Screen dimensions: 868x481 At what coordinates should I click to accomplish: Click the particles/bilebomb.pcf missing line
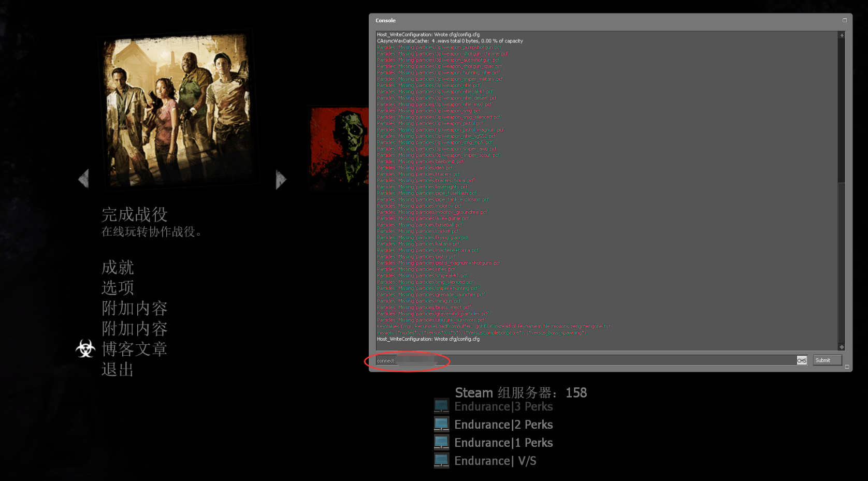[421, 162]
